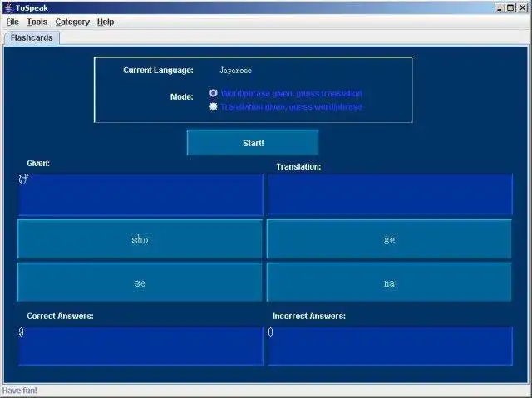Viewport: 532px width, 398px height.
Task: Click the 'Current Language:' label
Action: click(x=158, y=70)
